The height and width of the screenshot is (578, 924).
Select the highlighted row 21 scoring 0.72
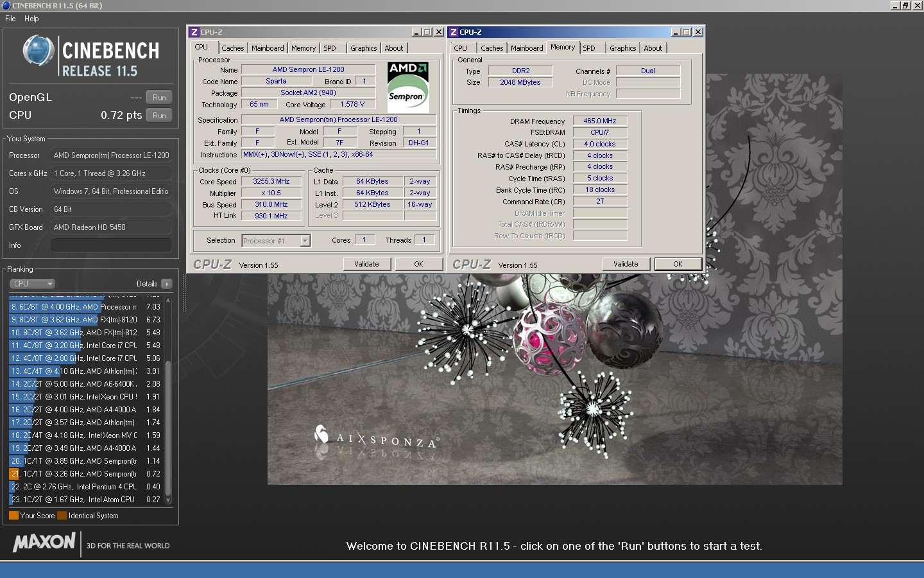coord(86,474)
